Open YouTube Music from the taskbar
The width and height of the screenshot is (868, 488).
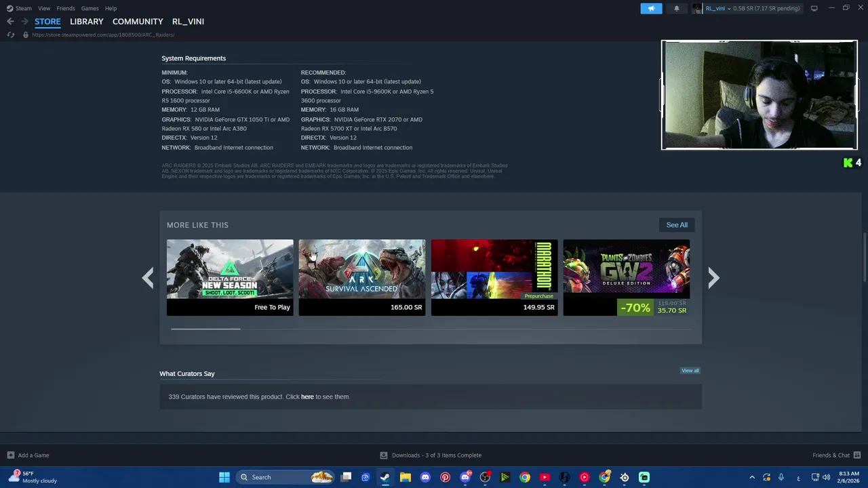point(585,477)
